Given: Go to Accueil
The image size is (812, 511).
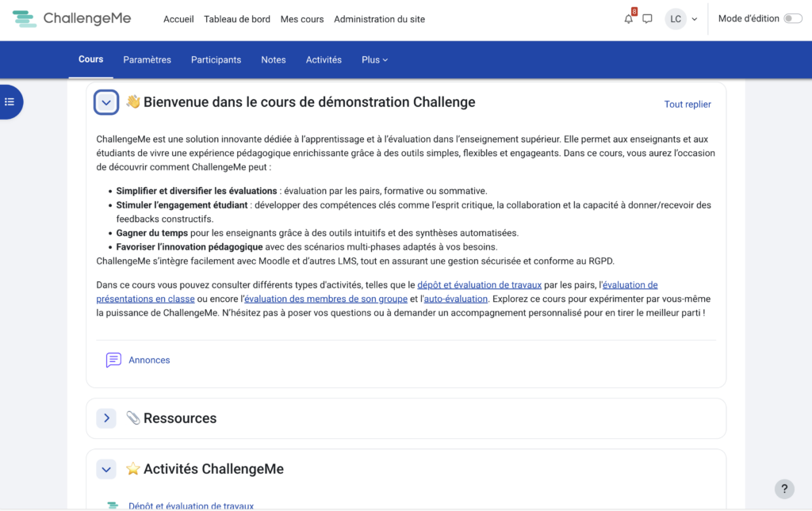Looking at the screenshot, I should click(178, 19).
